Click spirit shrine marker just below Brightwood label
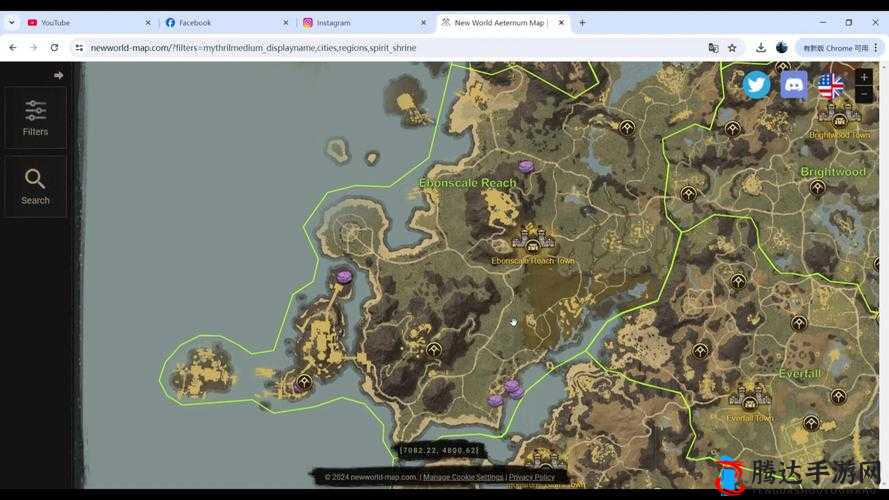Viewport: 889px width, 500px height. click(817, 187)
